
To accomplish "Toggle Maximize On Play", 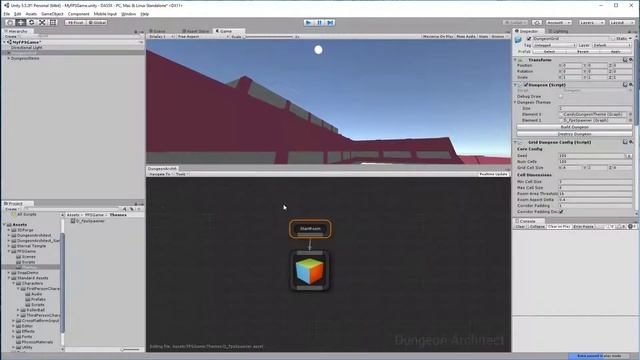I will click(438, 37).
